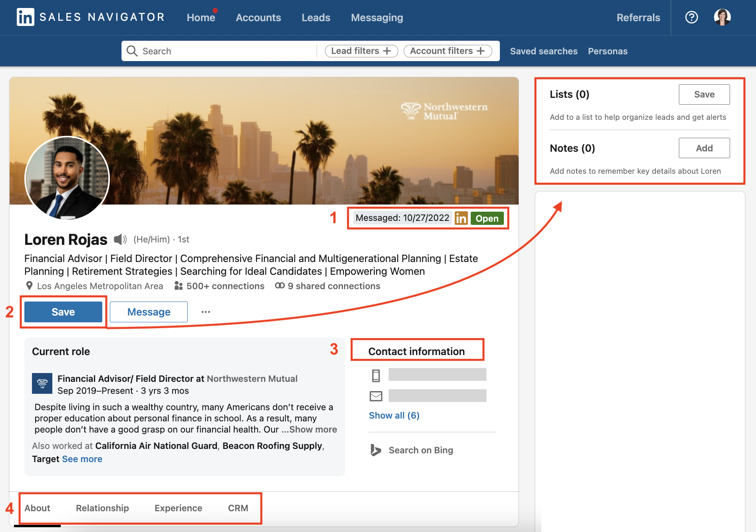Screen dimensions: 756x532
Task: Click the connections people icon
Action: [x=179, y=286]
